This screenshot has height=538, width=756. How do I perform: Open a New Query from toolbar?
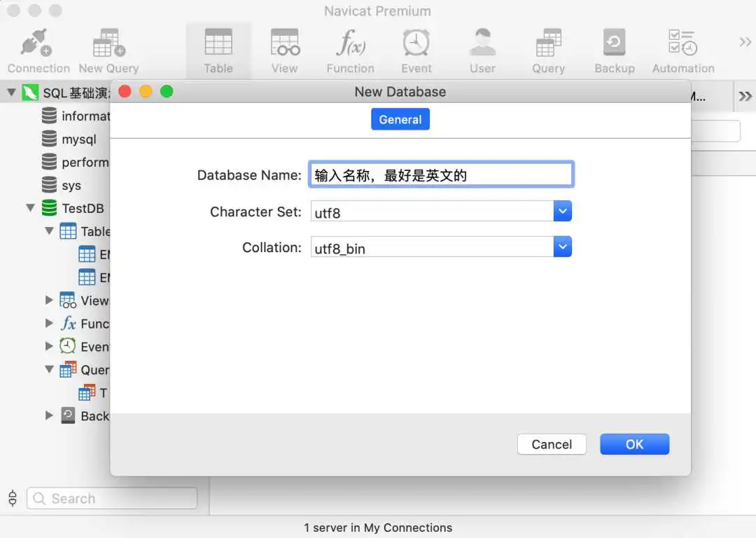pyautogui.click(x=108, y=45)
